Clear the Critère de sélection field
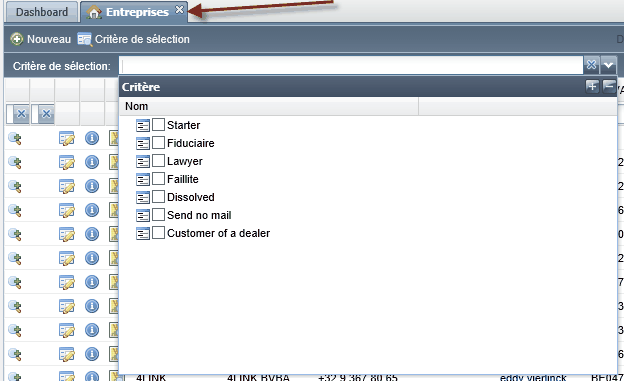This screenshot has width=624, height=381. [591, 65]
